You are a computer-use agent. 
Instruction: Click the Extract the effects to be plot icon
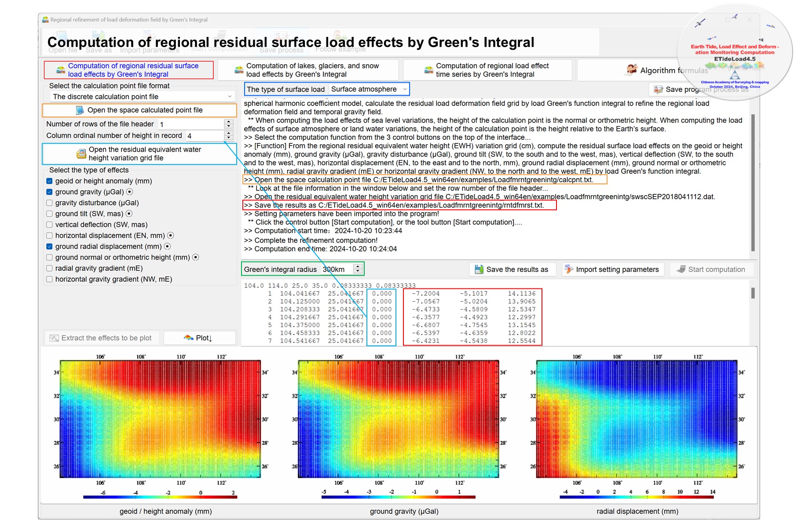pos(54,338)
